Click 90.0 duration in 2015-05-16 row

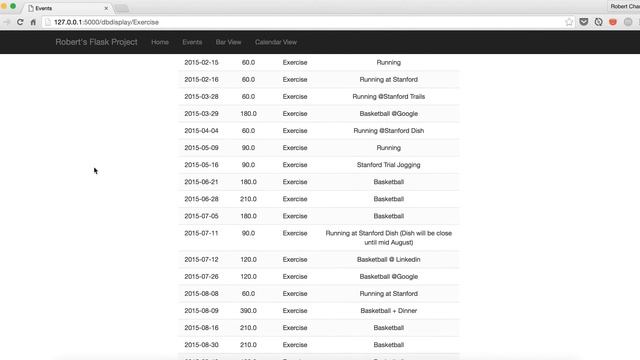248,165
